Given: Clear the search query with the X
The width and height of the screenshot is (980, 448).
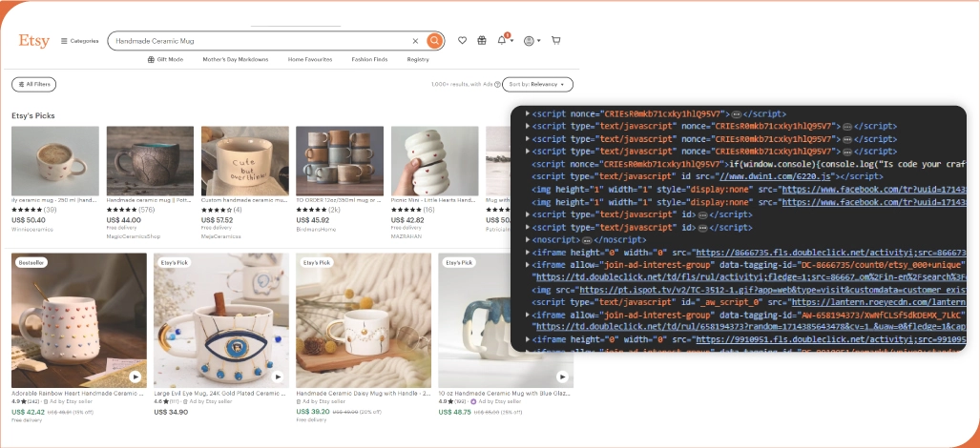Looking at the screenshot, I should pos(415,41).
